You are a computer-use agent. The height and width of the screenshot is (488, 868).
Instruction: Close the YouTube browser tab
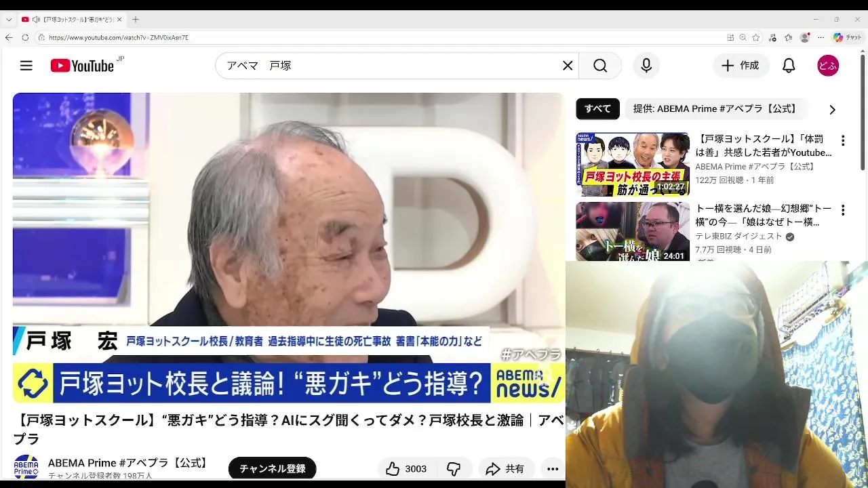click(118, 20)
